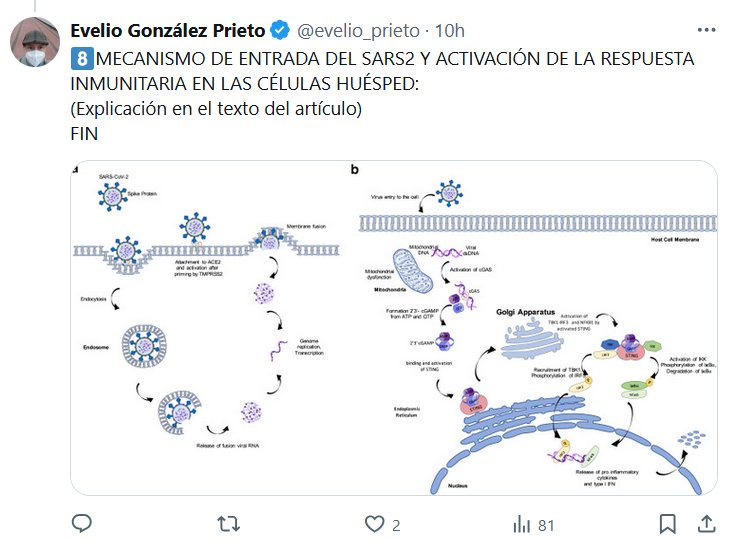This screenshot has width=736, height=540.
Task: Click the 81 views count
Action: 546,524
